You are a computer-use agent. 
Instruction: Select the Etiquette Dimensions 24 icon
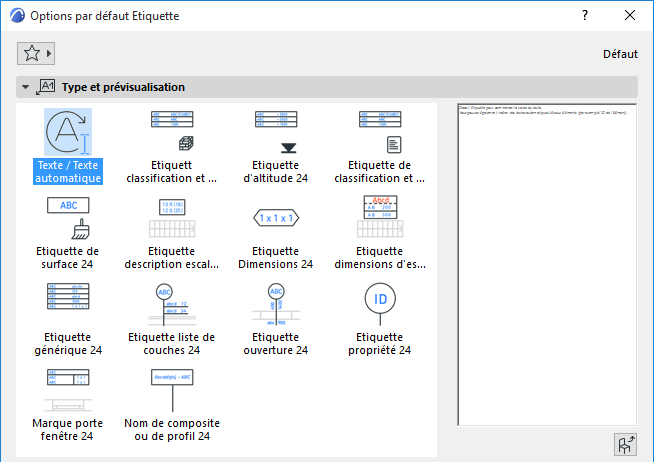coord(276,218)
